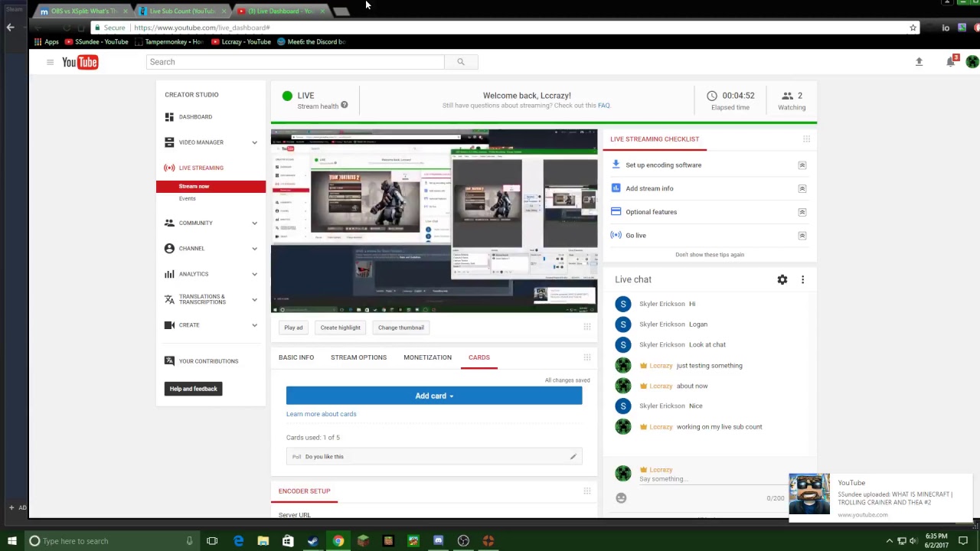This screenshot has height=551, width=980.
Task: Open Live chat three-dot options
Action: 802,280
